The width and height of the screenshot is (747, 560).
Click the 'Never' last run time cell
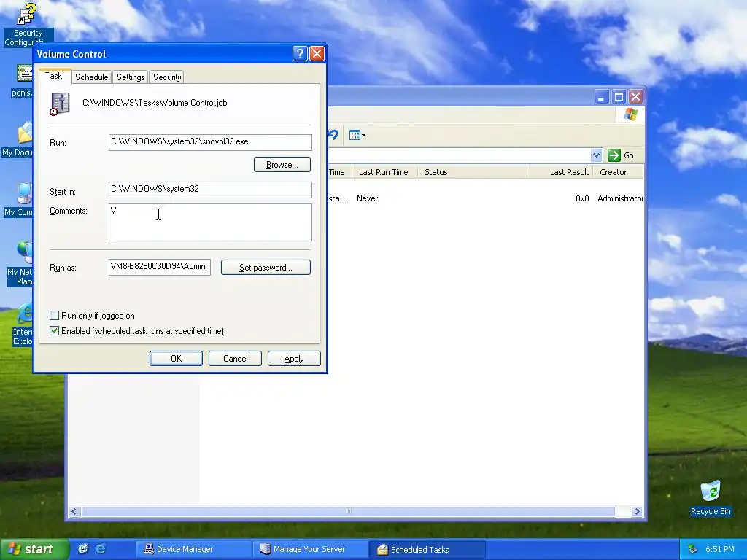coord(368,198)
